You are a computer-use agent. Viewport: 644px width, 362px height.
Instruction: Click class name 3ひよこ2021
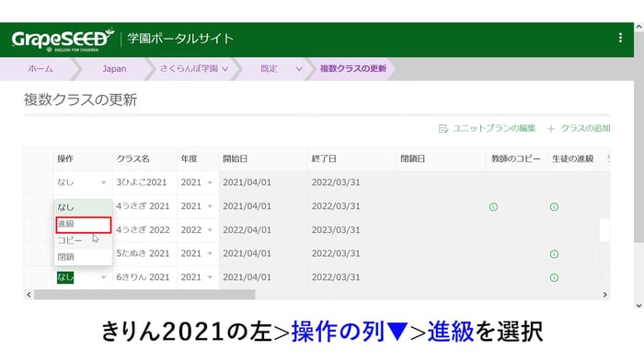[x=142, y=182]
